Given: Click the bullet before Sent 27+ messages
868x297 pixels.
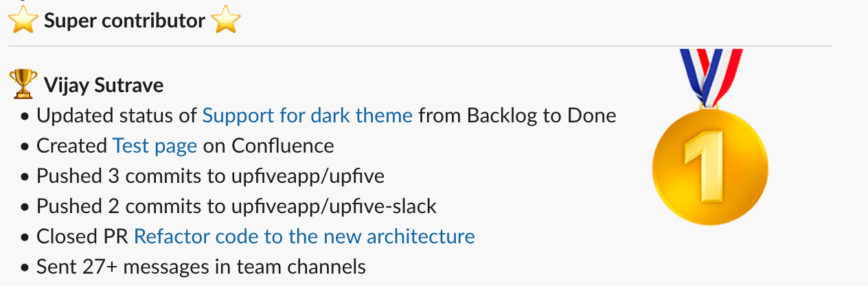Looking at the screenshot, I should pyautogui.click(x=25, y=267).
